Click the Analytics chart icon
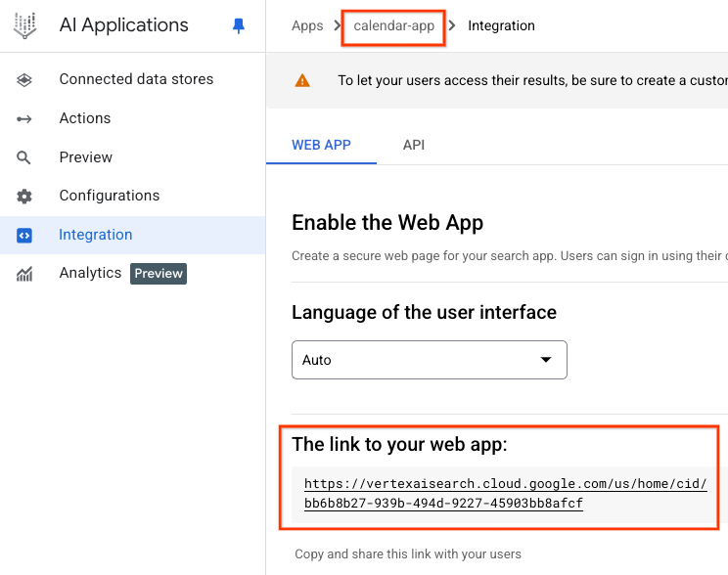Viewport: 728px width, 575px height. coord(24,274)
